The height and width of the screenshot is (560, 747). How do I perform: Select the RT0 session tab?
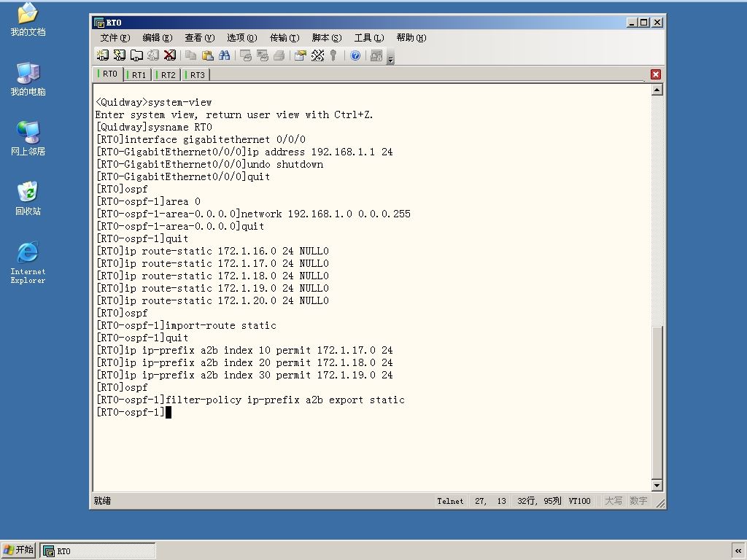pyautogui.click(x=108, y=74)
